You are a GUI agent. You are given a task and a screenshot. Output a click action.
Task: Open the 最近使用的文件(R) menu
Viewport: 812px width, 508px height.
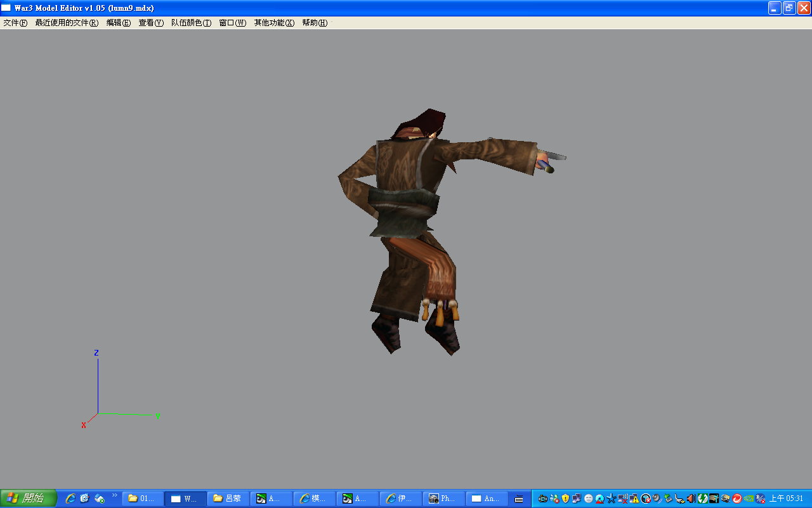[x=67, y=23]
